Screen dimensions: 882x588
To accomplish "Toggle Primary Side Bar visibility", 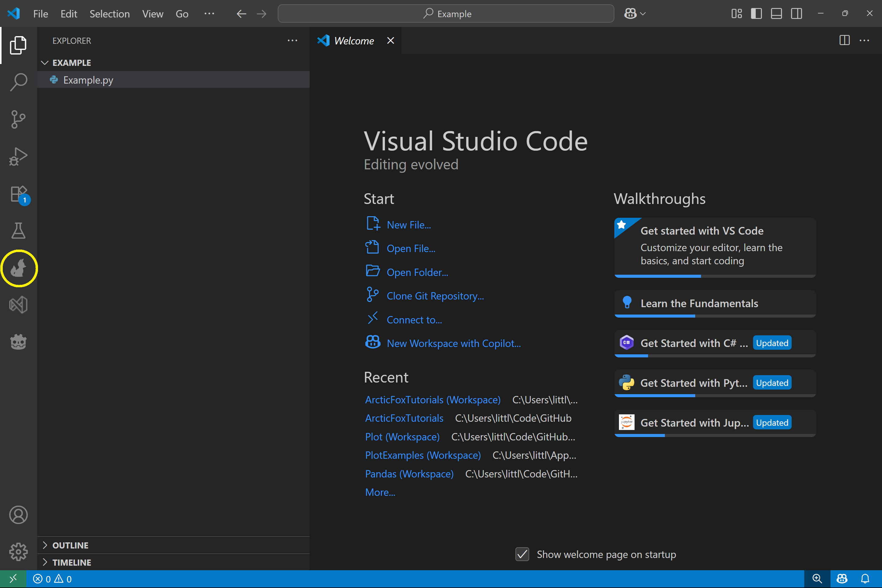I will point(756,14).
